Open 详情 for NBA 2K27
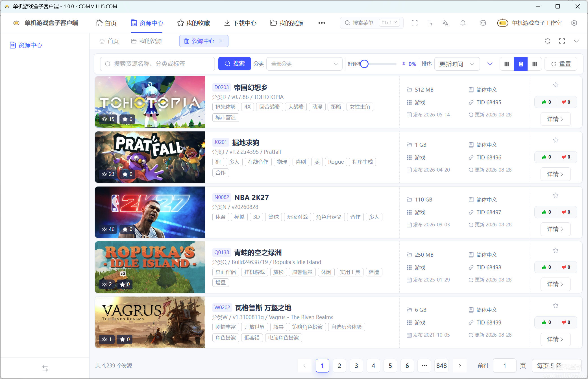The width and height of the screenshot is (588, 379). coord(556,229)
